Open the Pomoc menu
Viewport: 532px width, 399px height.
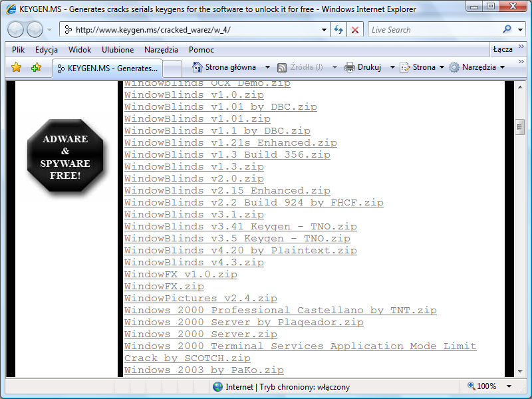pyautogui.click(x=201, y=50)
